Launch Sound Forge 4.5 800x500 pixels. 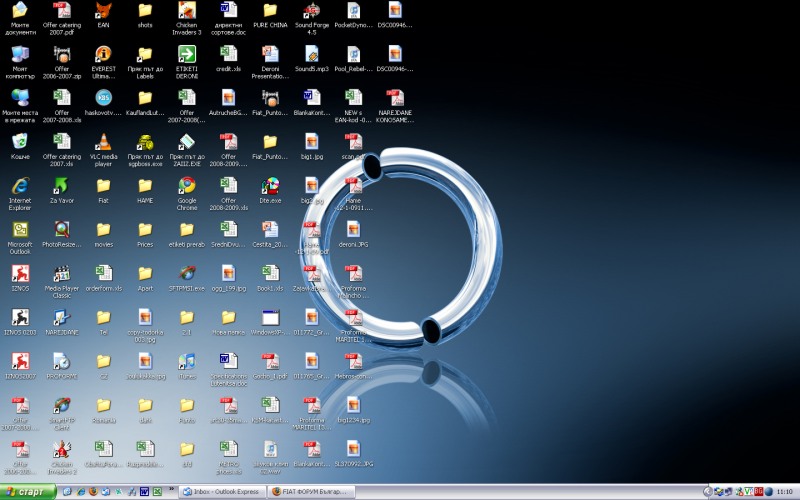(312, 10)
